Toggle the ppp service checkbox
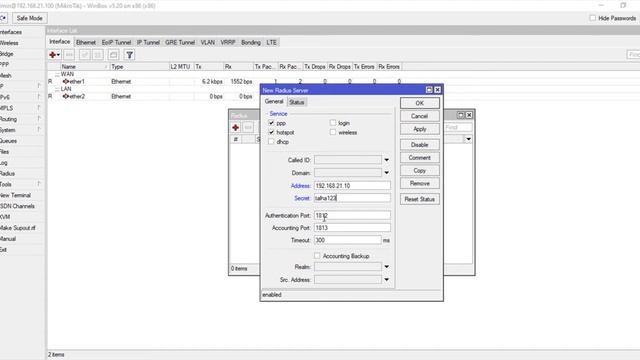Viewport: 640px width, 360px height. (271, 123)
